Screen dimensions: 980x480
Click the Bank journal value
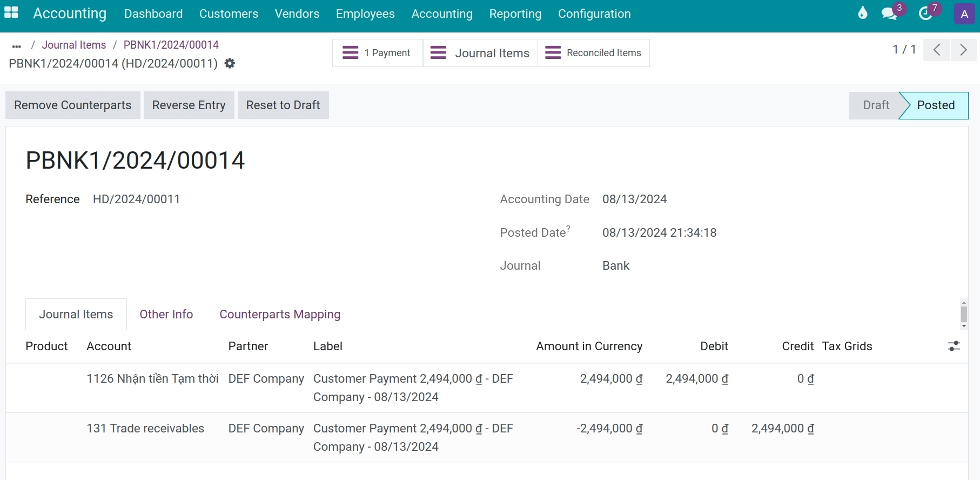point(616,265)
